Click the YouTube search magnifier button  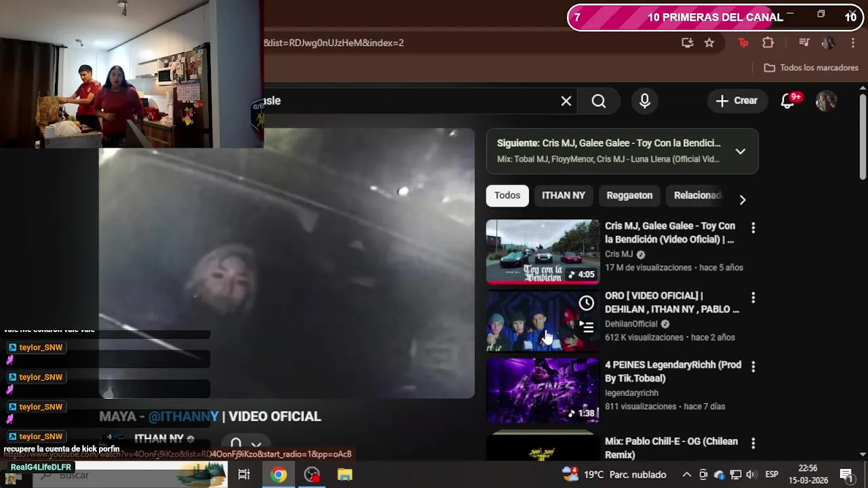coord(599,101)
